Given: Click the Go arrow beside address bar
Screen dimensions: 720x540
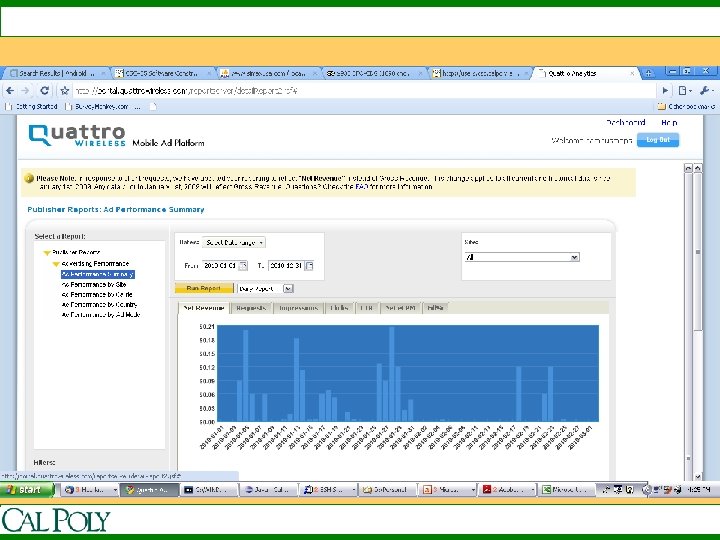Looking at the screenshot, I should click(x=665, y=91).
